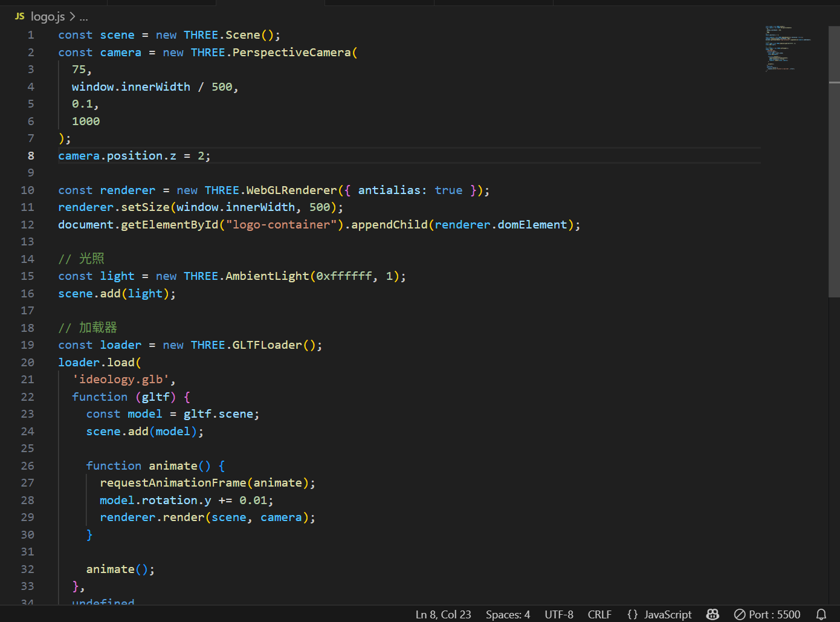Click 'gltf.scene' on line 23
The image size is (840, 622).
coord(218,414)
